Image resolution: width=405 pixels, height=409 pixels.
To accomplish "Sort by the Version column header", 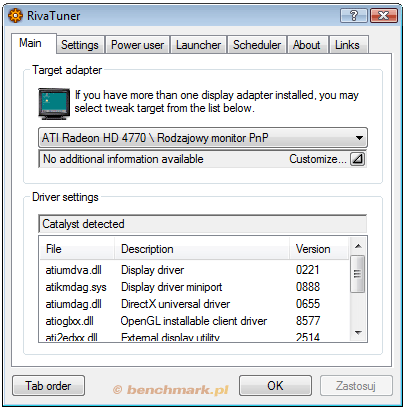I will pyautogui.click(x=319, y=249).
